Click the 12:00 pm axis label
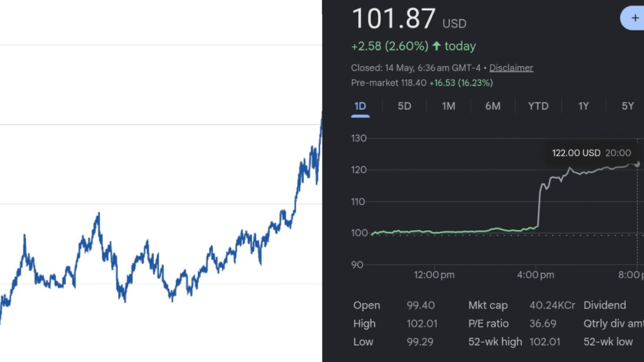This screenshot has height=362, width=644. pos(434,275)
